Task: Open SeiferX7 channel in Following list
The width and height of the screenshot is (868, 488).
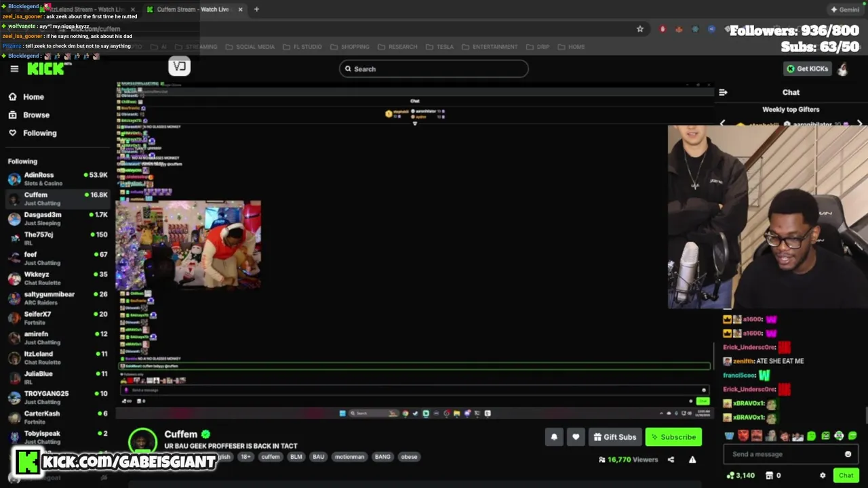Action: 58,317
